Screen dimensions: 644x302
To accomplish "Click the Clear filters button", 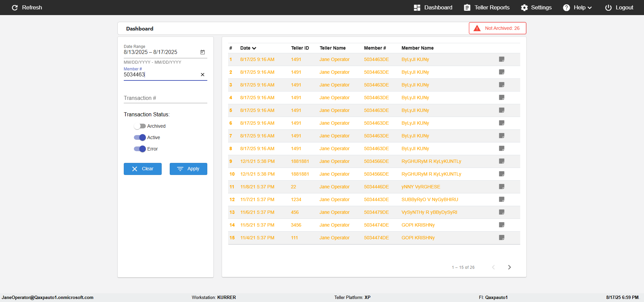I will point(143,169).
